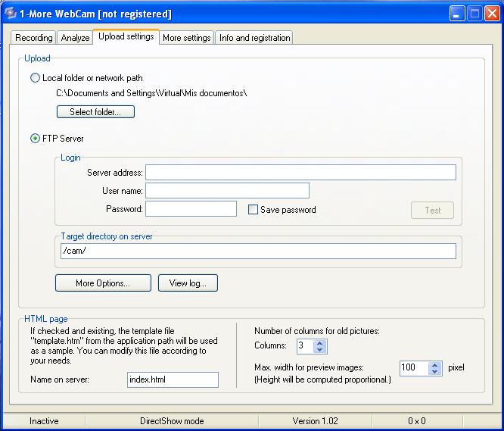
Task: Click DirectShow mode in status bar
Action: 172,421
